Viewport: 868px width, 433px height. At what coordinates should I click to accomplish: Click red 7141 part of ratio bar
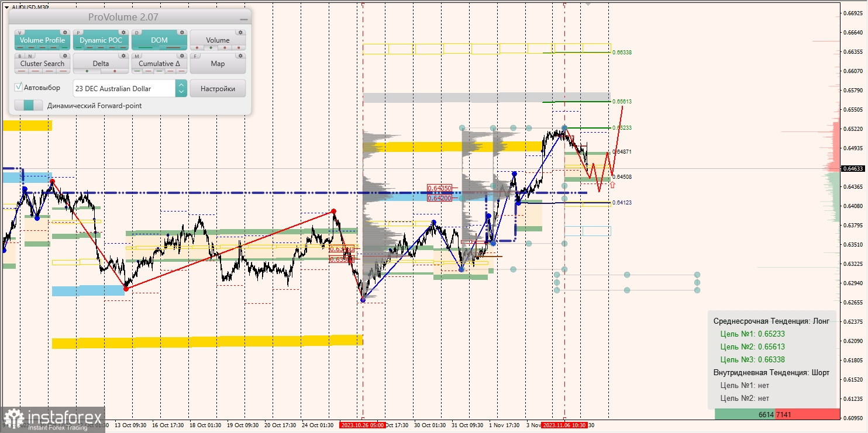tap(807, 414)
